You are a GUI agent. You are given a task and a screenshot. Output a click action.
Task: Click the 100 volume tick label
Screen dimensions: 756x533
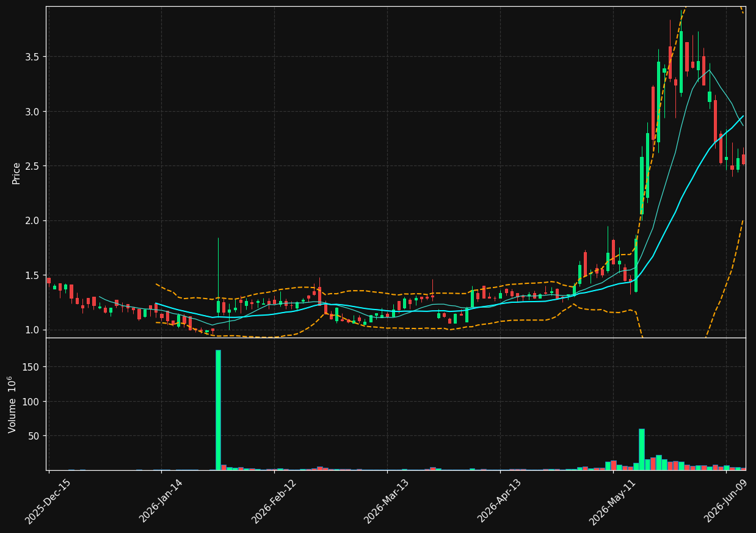(x=32, y=402)
